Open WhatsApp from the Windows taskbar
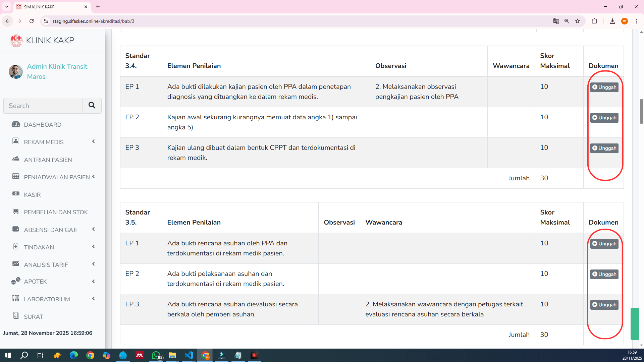644x362 pixels. click(156, 355)
